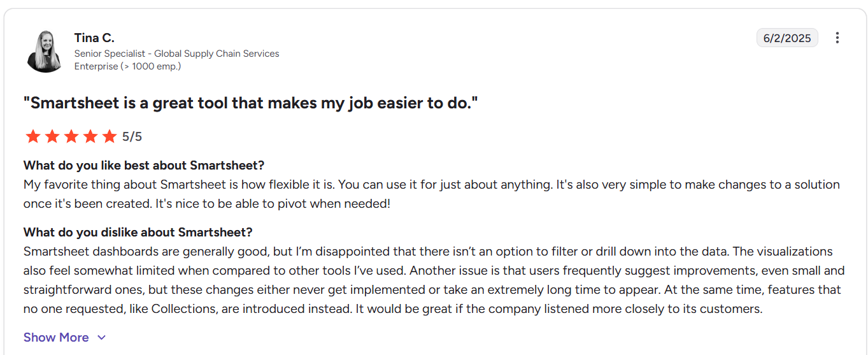Expand the review with Show More

click(x=56, y=337)
